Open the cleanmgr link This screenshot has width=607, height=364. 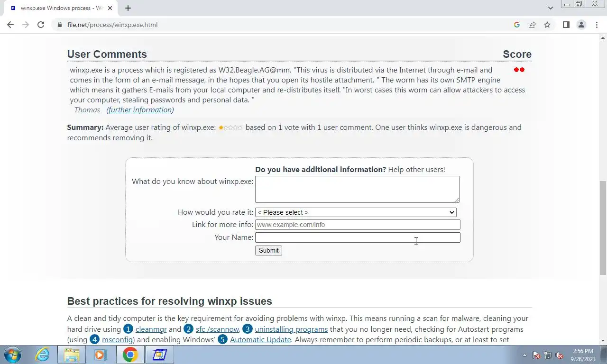[151, 329]
